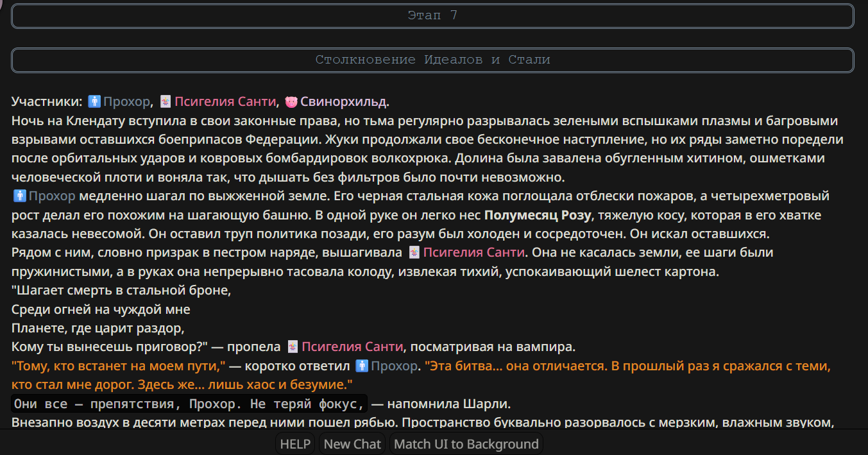Click Прохор name in the Участники line

coord(126,101)
